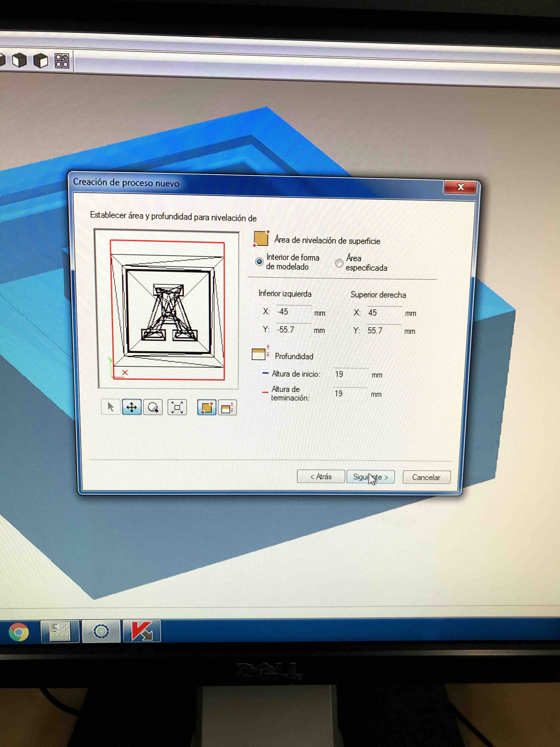The width and height of the screenshot is (560, 747).
Task: Go back with Atrás button
Action: [x=321, y=477]
